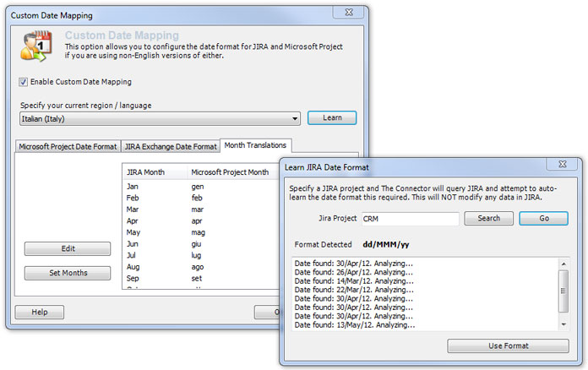Click the Custom Date Mapping calendar user icon
The height and width of the screenshot is (370, 588).
35,46
